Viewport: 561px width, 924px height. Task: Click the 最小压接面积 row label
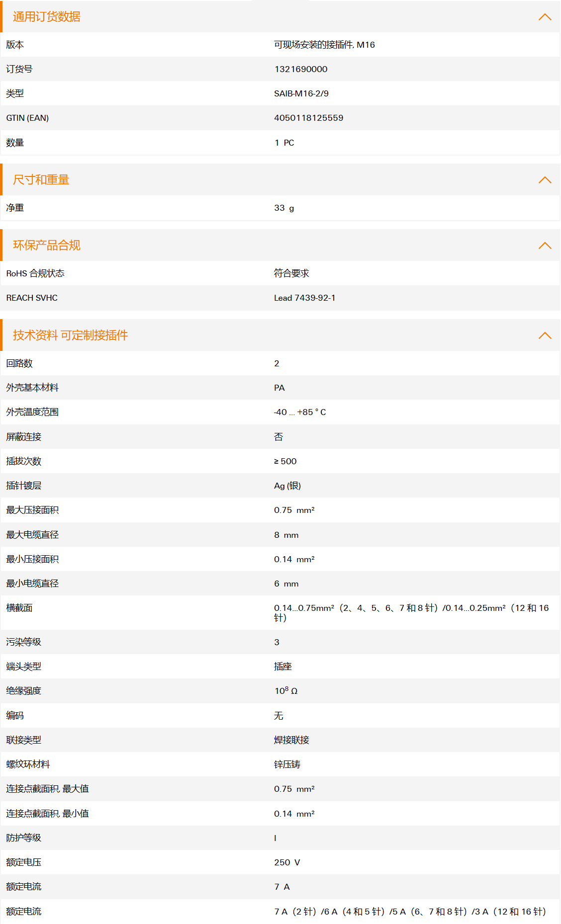pos(32,559)
